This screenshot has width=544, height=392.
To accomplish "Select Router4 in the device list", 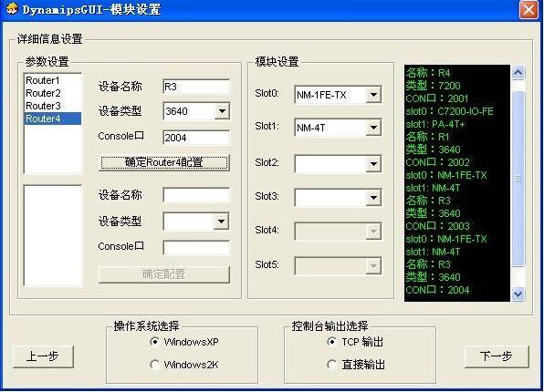I will pyautogui.click(x=53, y=119).
